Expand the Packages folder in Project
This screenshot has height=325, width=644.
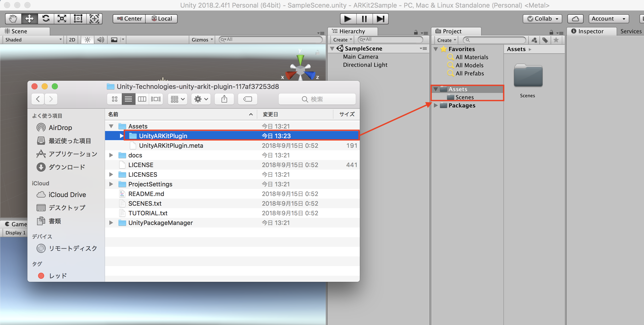coord(436,105)
